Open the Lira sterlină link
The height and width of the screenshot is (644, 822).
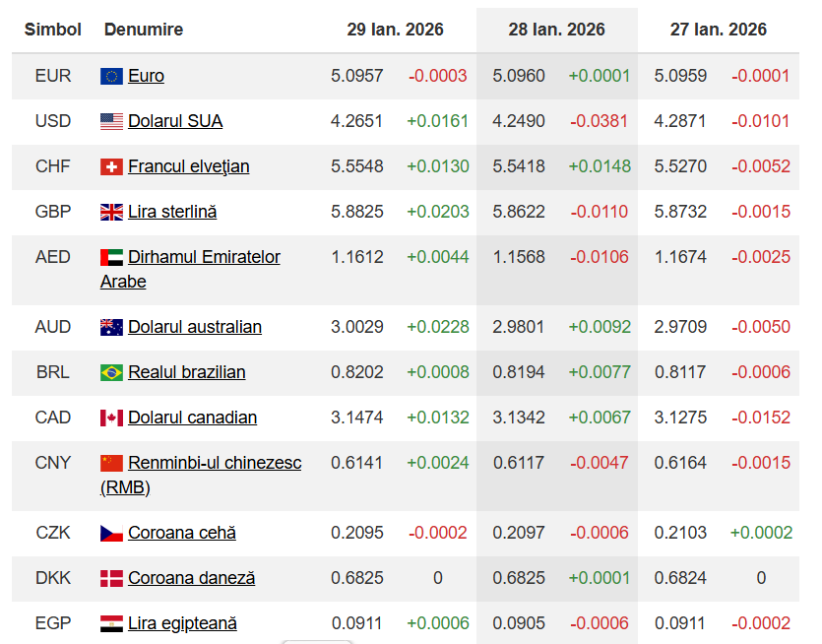(x=172, y=212)
